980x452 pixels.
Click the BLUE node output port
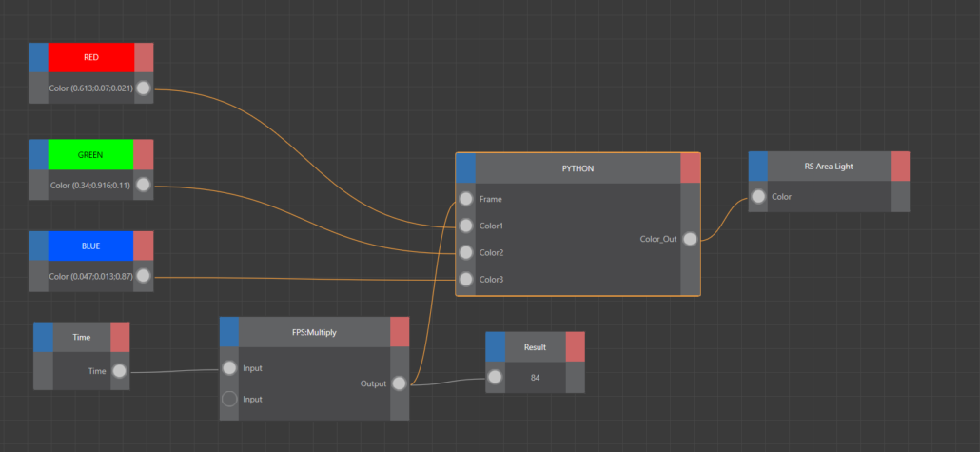coord(143,277)
